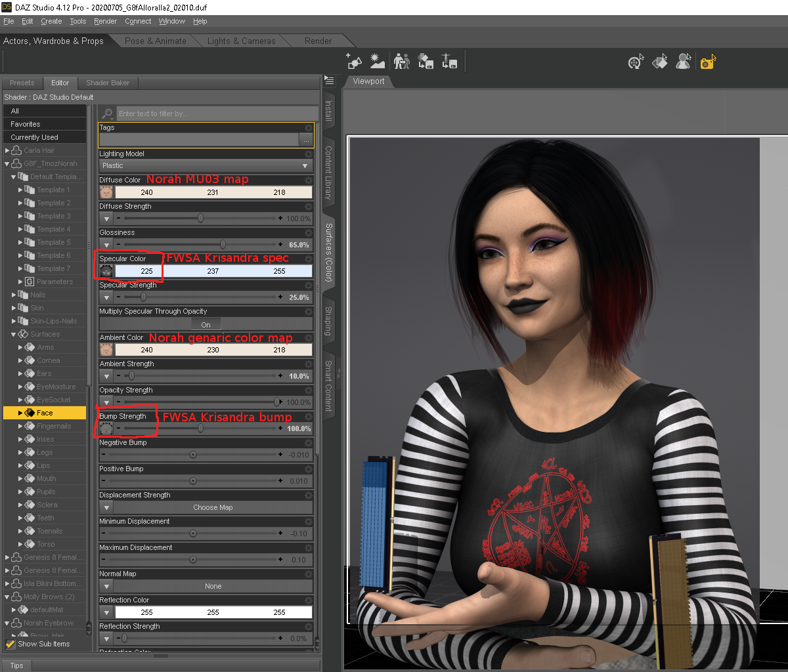The height and width of the screenshot is (672, 788).
Task: Open the Content Library side tab
Action: [x=328, y=173]
